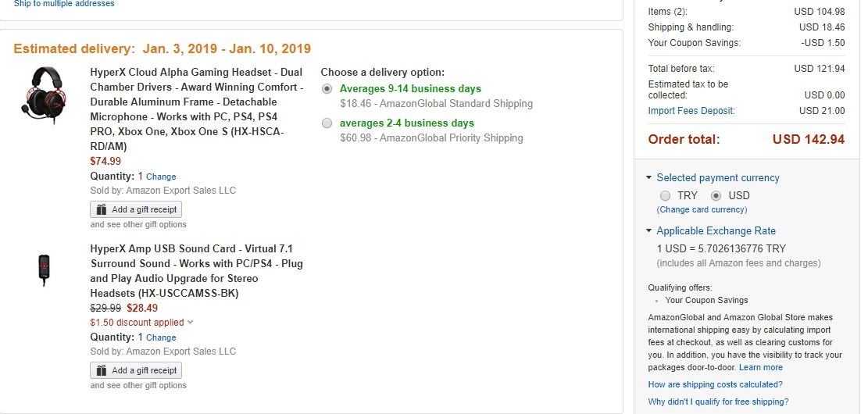
Task: Click gift icon on headset's gift receipt button
Action: tap(101, 209)
